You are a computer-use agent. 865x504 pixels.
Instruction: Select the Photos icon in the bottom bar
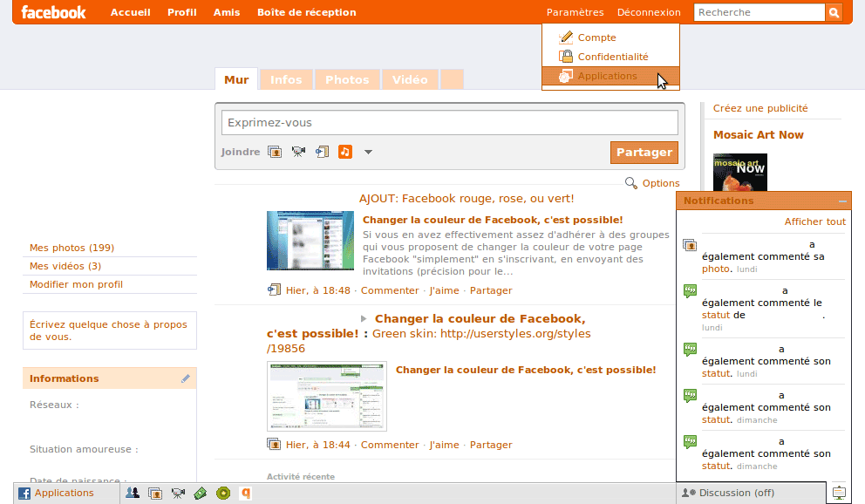point(154,493)
